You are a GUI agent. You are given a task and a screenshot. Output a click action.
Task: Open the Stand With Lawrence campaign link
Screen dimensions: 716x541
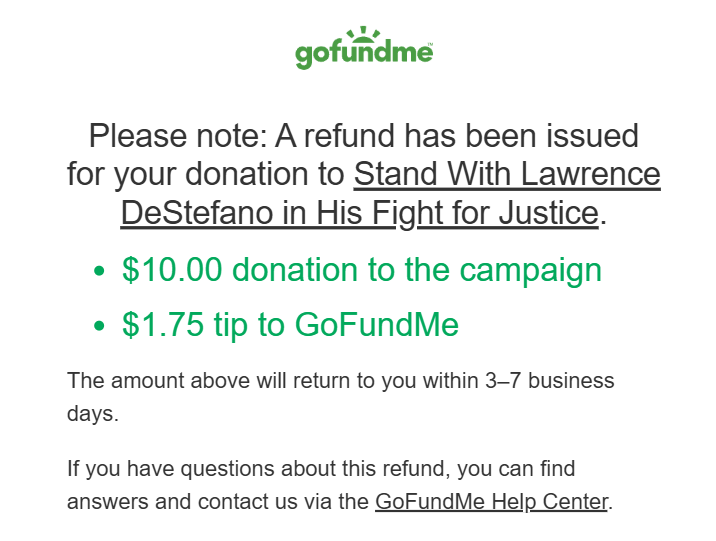tap(507, 174)
